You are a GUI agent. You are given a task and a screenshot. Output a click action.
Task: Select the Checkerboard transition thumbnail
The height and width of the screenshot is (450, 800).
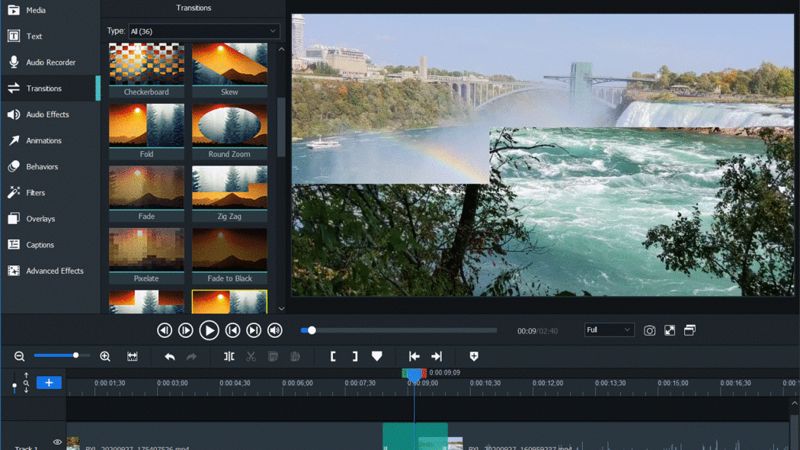(x=146, y=64)
